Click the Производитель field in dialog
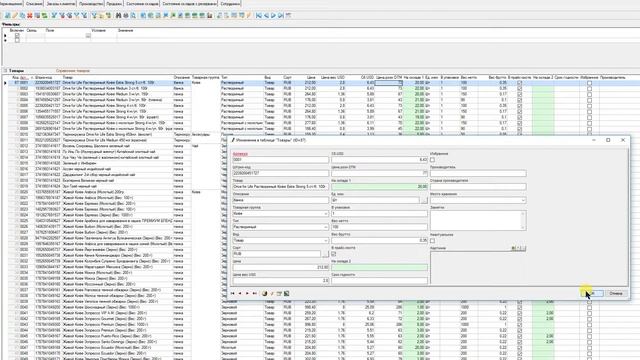The height and width of the screenshot is (360, 640). (478, 173)
